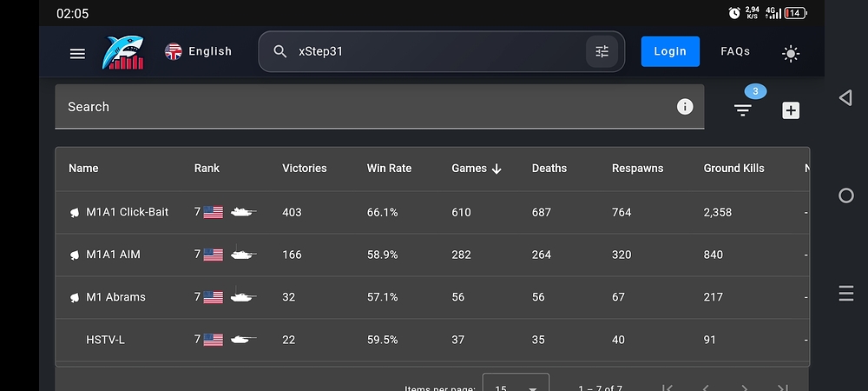Click the light tank icon in HSTV-L row
Image resolution: width=868 pixels, height=391 pixels.
pos(244,340)
